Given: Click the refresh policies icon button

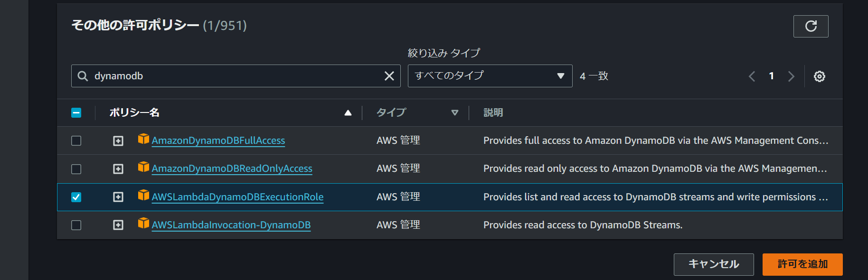Looking at the screenshot, I should coord(811,26).
